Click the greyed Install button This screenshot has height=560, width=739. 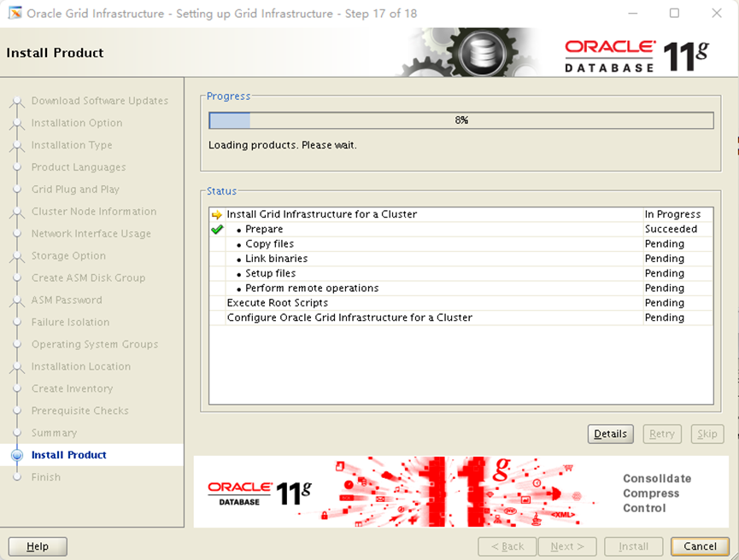633,546
